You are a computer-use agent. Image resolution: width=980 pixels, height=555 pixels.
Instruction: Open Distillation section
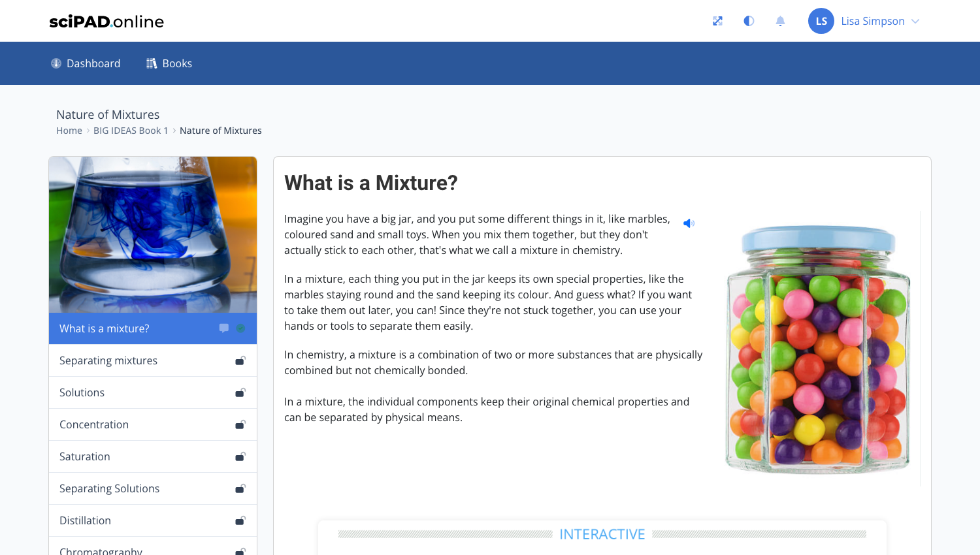pyautogui.click(x=153, y=520)
